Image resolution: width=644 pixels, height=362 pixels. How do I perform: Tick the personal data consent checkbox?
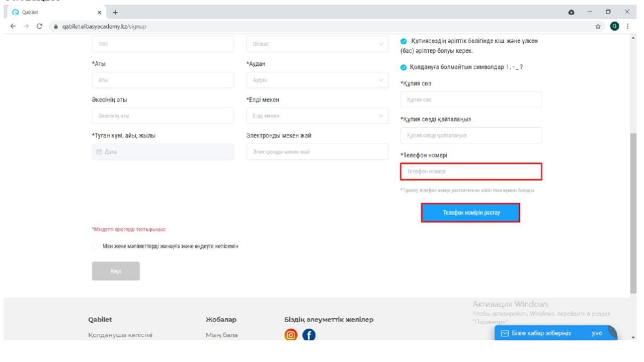pyautogui.click(x=96, y=246)
